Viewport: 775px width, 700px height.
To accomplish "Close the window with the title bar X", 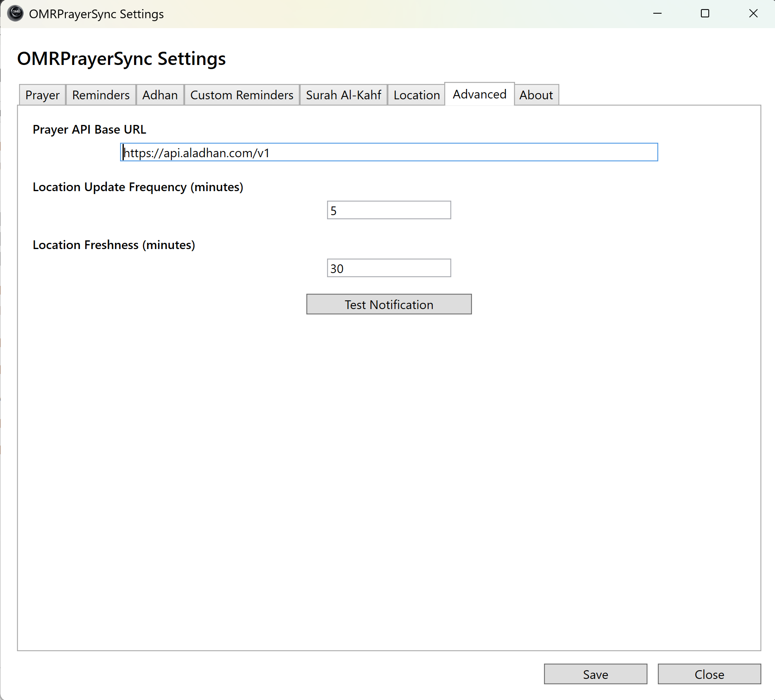I will [753, 14].
